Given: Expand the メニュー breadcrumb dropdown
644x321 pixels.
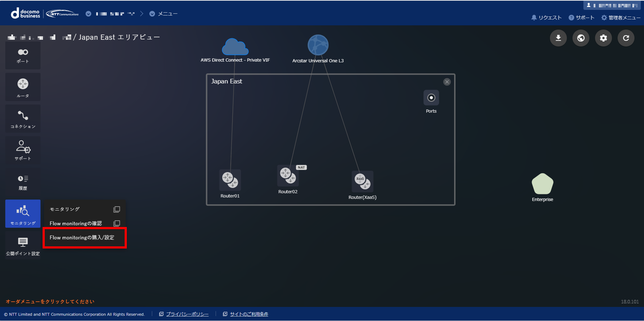Looking at the screenshot, I should point(152,14).
